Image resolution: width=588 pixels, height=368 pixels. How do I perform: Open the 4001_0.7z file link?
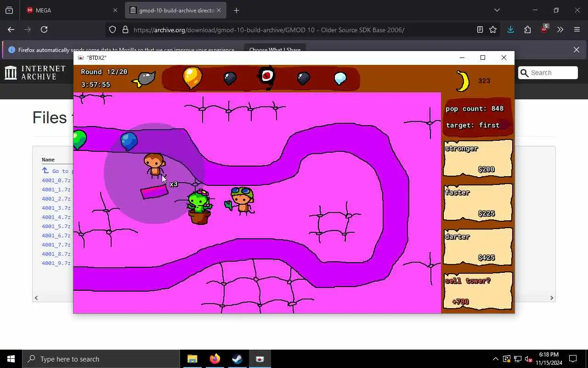[56, 180]
